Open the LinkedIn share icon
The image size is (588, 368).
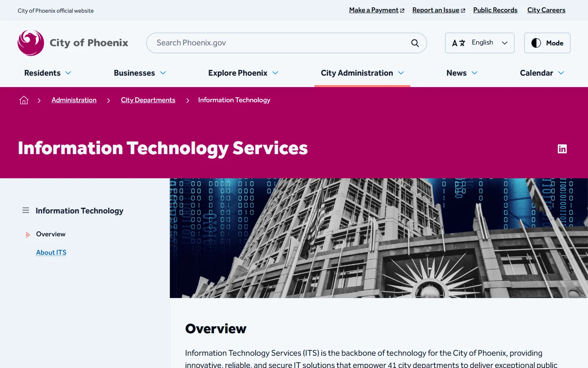(562, 149)
